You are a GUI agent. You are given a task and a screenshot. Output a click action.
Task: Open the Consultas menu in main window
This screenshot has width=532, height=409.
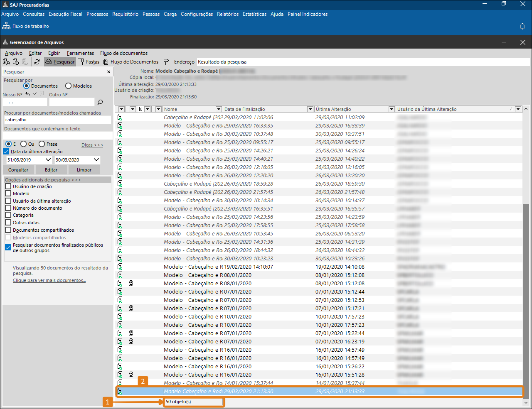(x=34, y=14)
